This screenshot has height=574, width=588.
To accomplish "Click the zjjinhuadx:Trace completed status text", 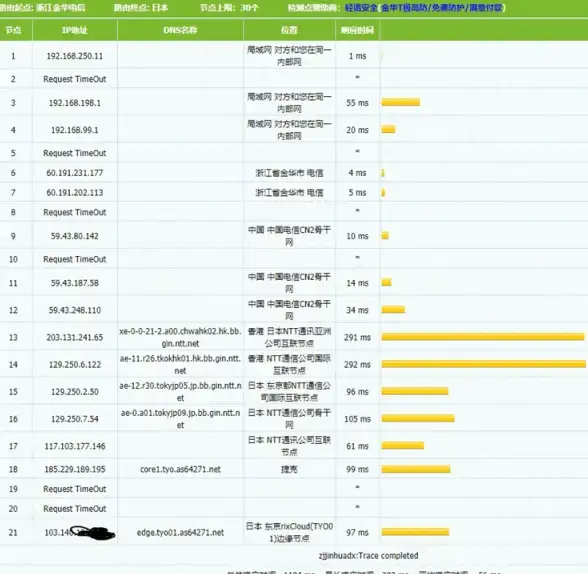I will pos(368,555).
